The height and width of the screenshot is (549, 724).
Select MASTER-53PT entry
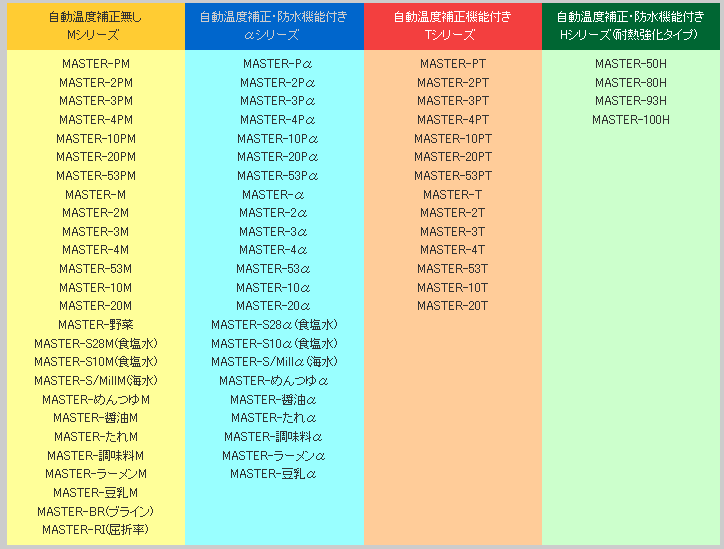tap(453, 175)
